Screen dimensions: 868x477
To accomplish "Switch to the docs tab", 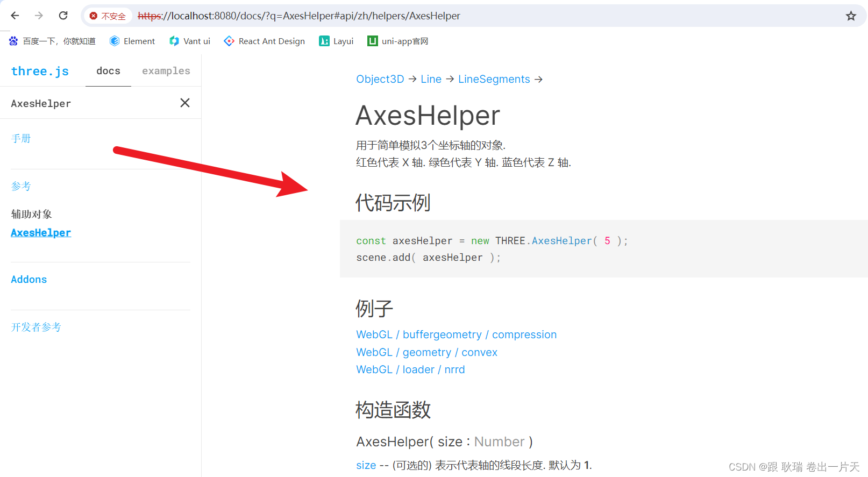I will [x=108, y=71].
